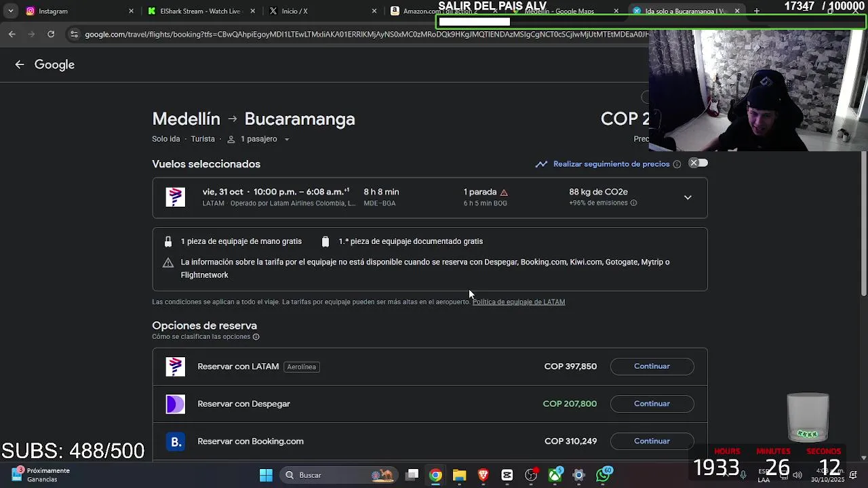This screenshot has width=868, height=488.
Task: Click the info icon next to Cómo se clasifican
Action: pos(256,337)
